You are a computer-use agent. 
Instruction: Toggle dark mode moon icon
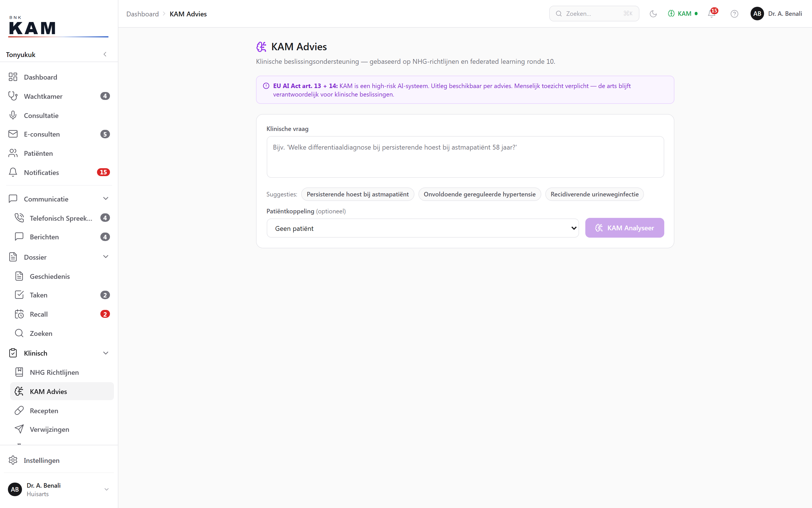(x=653, y=14)
